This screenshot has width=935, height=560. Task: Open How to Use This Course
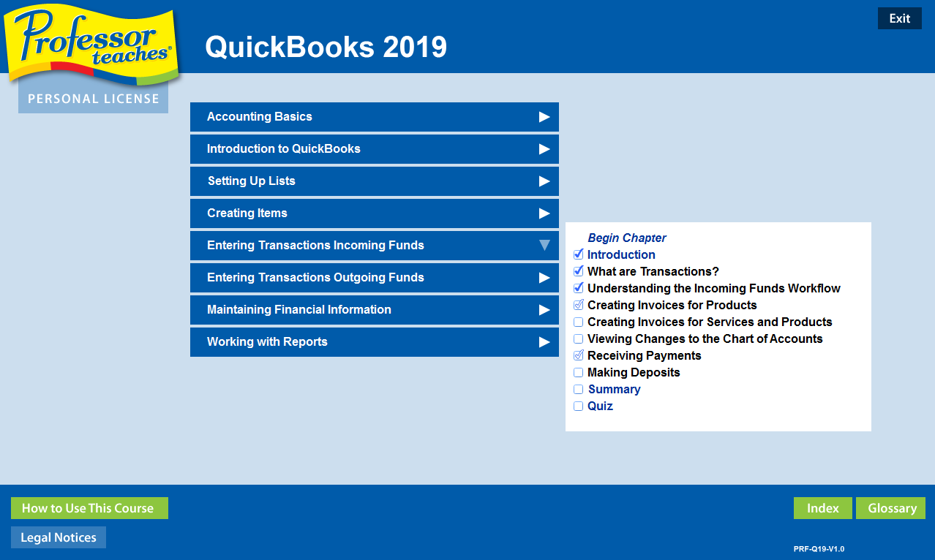(x=89, y=508)
